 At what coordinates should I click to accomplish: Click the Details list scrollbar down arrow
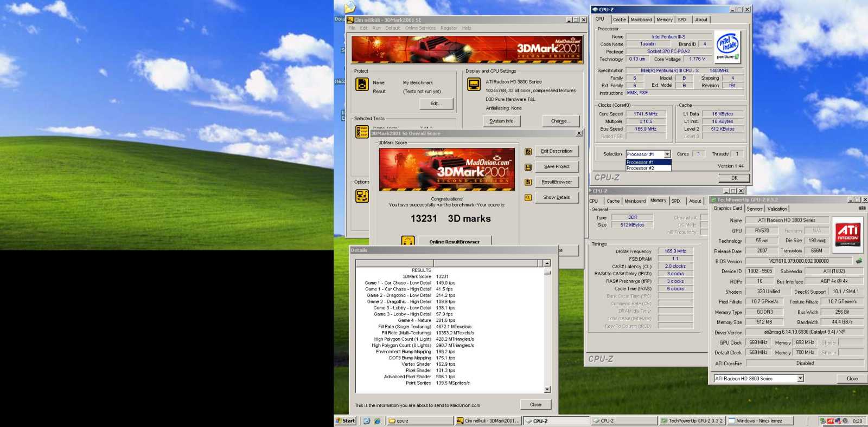click(547, 389)
